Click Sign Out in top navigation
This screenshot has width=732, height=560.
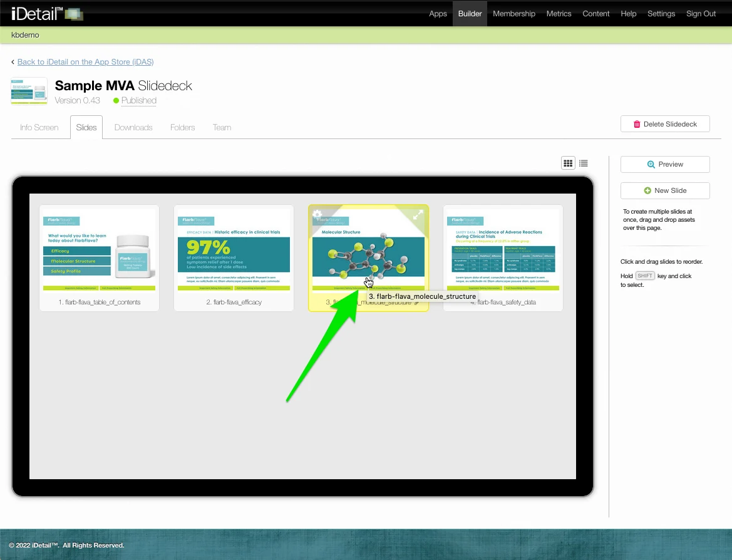point(701,14)
